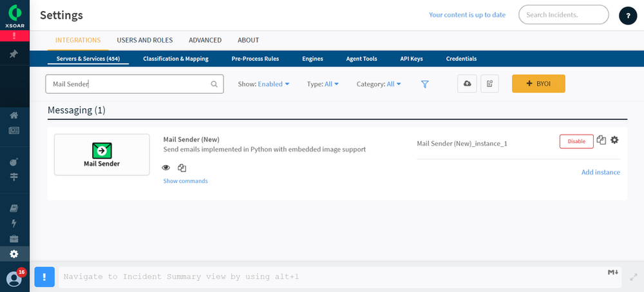644x292 pixels.
Task: Click the 'Mail Sender (New)' integration title
Action: [x=191, y=139]
